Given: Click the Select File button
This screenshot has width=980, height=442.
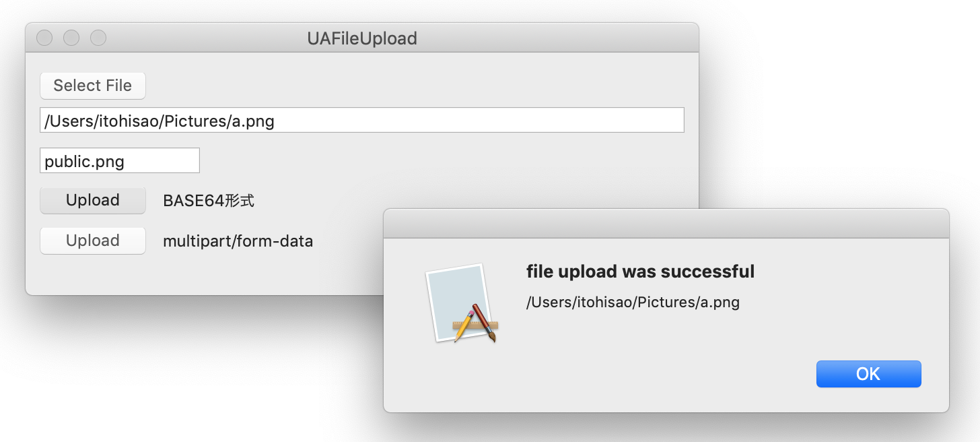Looking at the screenshot, I should coord(93,86).
